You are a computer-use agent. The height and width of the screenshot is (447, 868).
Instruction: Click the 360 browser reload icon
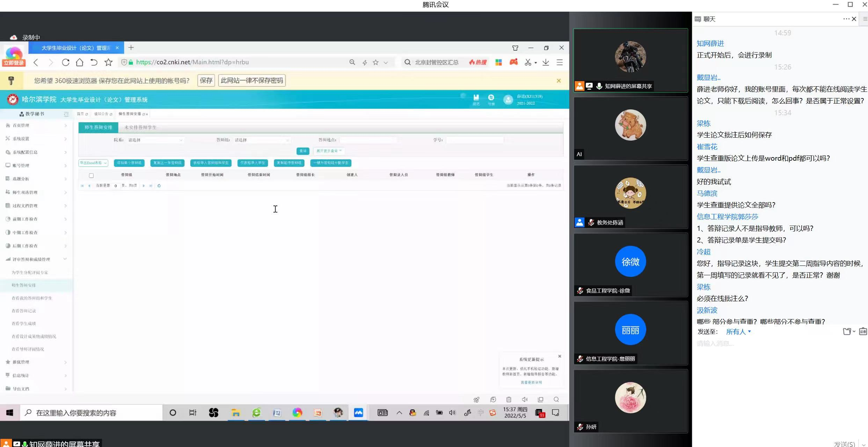(65, 63)
